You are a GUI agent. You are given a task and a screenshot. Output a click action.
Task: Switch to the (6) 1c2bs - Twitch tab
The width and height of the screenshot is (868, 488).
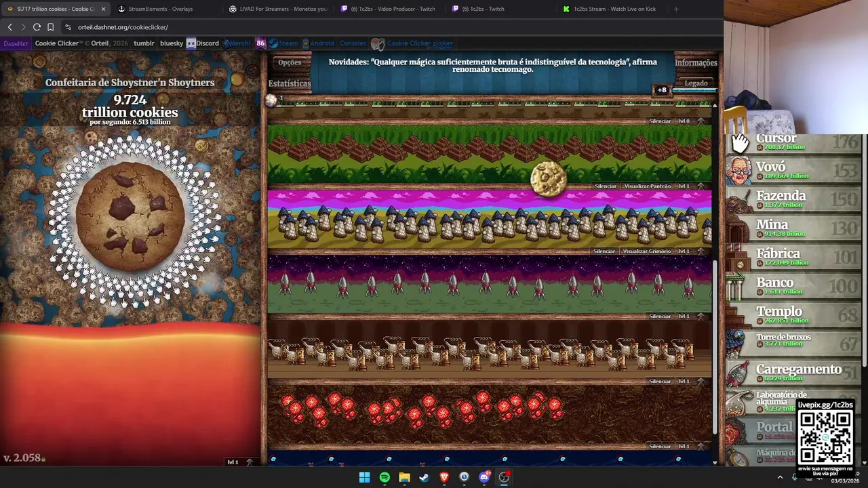tap(500, 9)
